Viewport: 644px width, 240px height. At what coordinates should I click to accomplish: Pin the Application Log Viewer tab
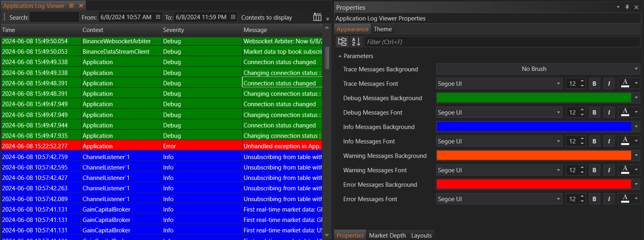(x=71, y=6)
